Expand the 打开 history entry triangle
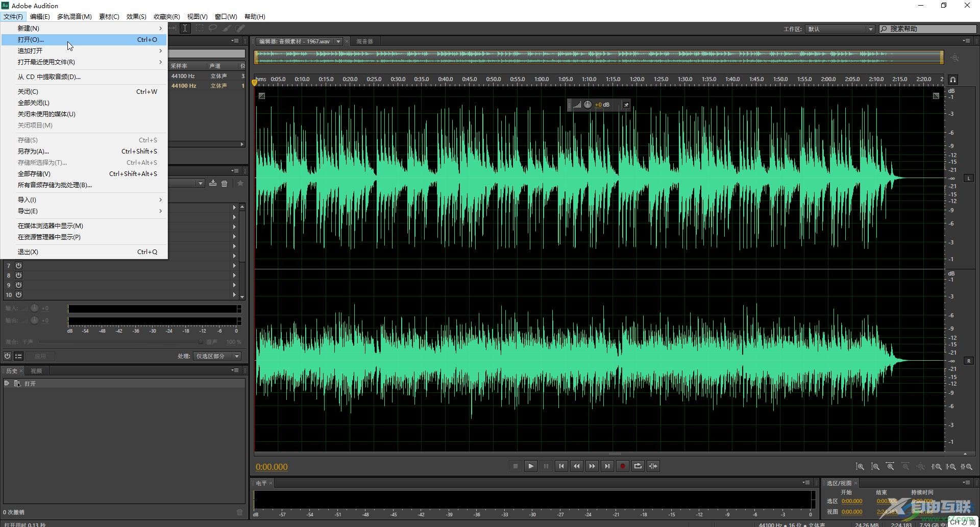Viewport: 980px width, 527px height. pos(7,383)
